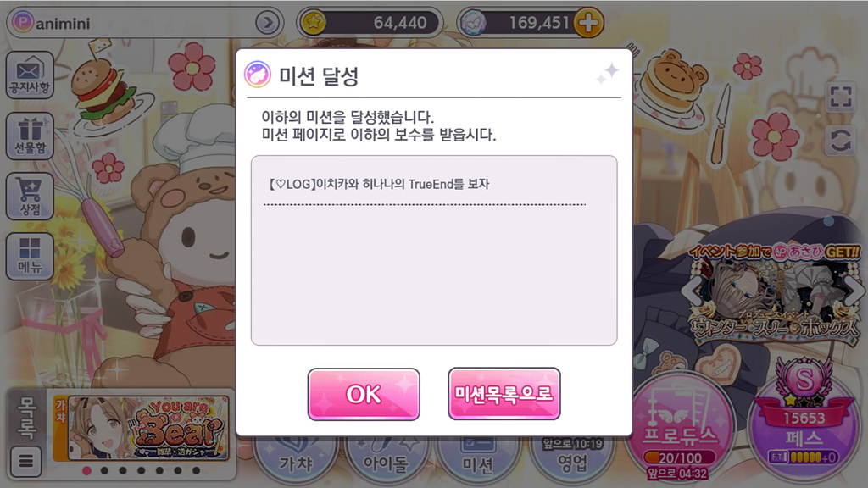Open the 상점 shop cart icon

tap(30, 196)
